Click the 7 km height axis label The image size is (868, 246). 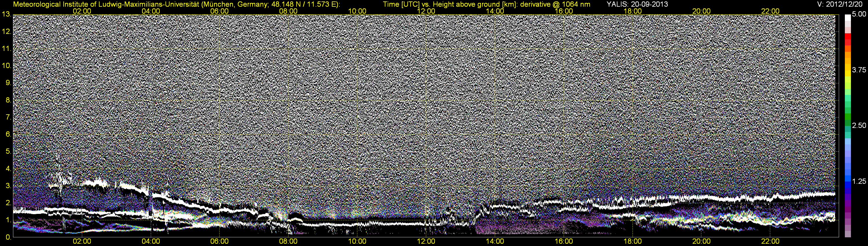8,117
